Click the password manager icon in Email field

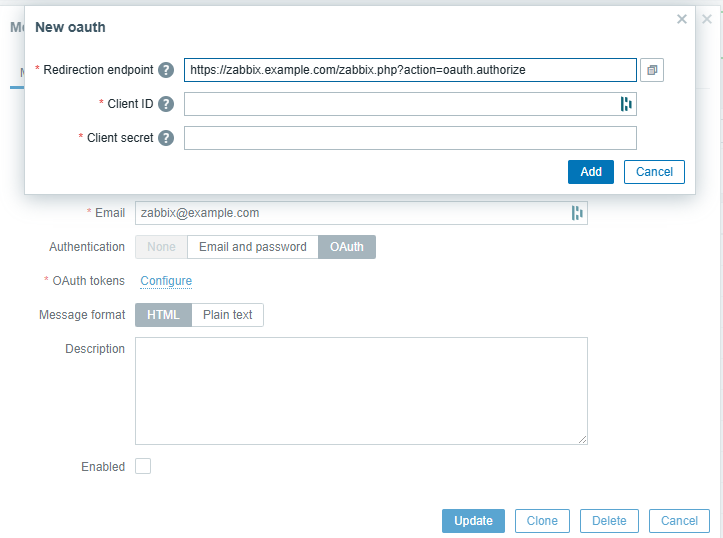(x=577, y=213)
